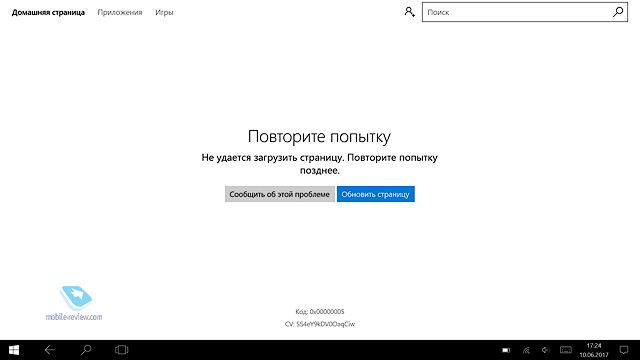640x360 pixels.
Task: Open taskbar search magnifier
Action: pos(86,350)
